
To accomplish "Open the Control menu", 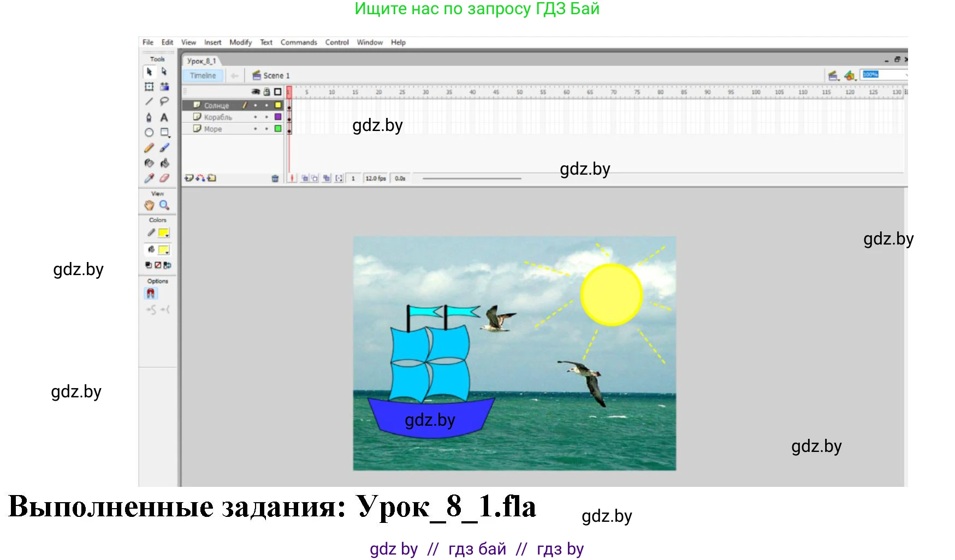I will (337, 43).
